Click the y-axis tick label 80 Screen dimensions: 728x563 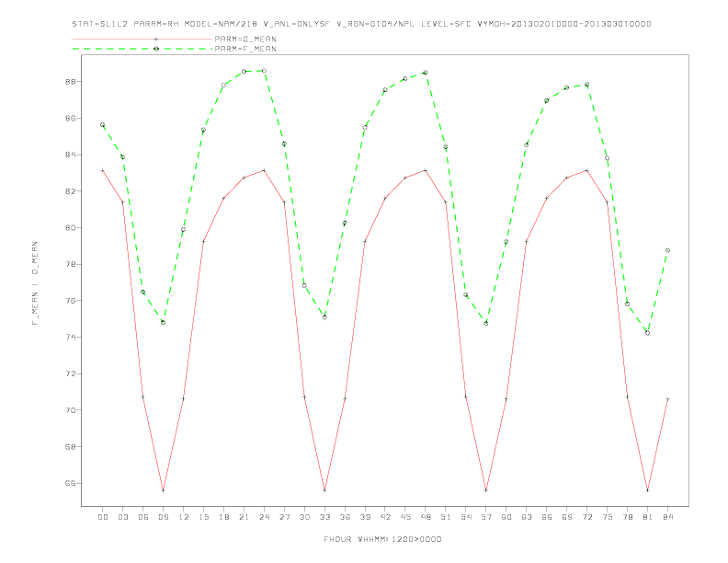coord(72,227)
